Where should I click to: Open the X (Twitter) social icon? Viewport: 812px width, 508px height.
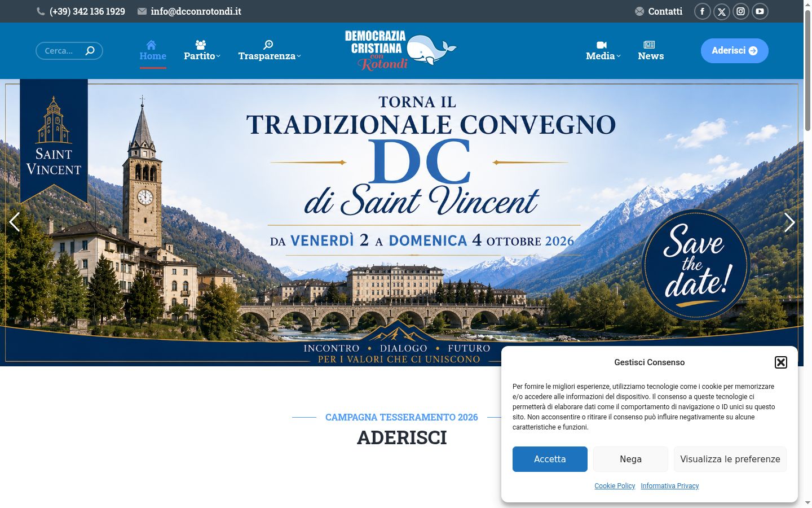721,11
